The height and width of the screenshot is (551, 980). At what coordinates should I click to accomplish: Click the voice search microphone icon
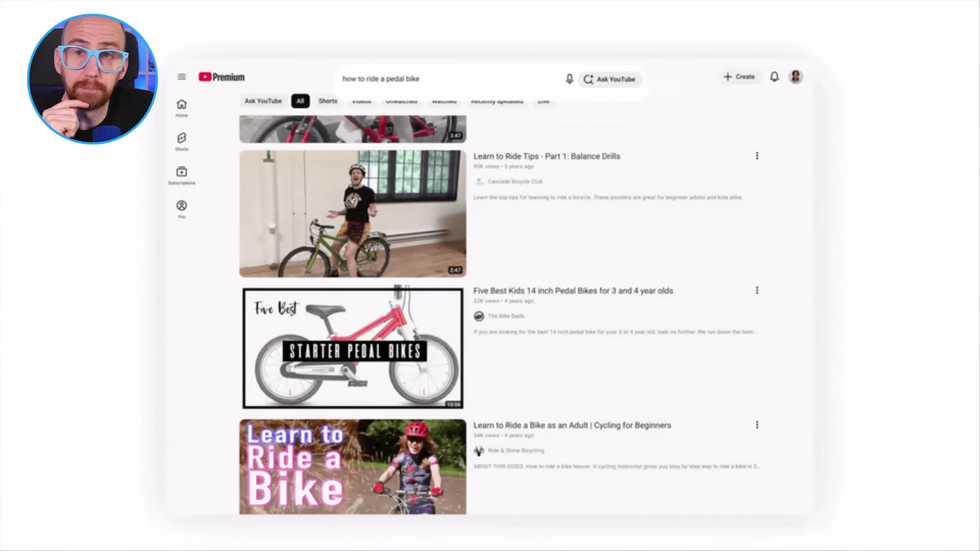(570, 79)
